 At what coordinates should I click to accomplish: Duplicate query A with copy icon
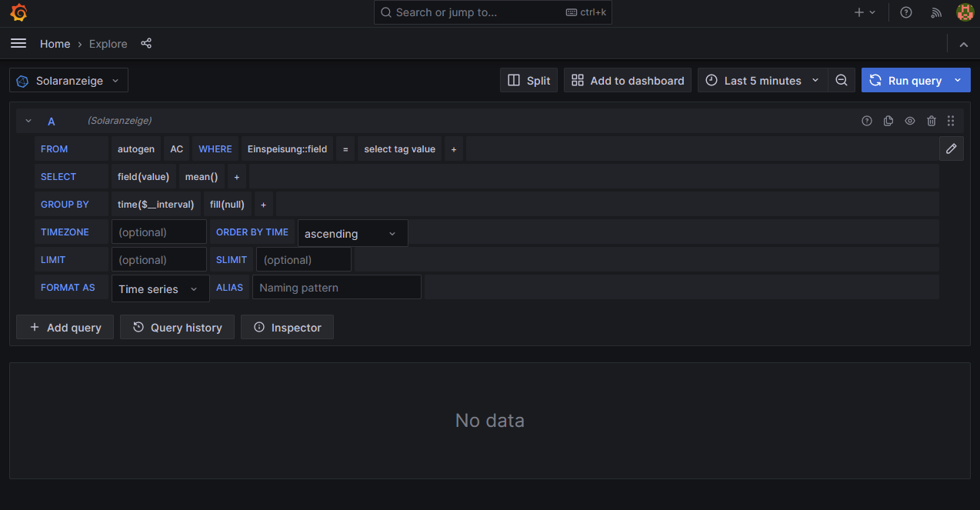point(888,121)
